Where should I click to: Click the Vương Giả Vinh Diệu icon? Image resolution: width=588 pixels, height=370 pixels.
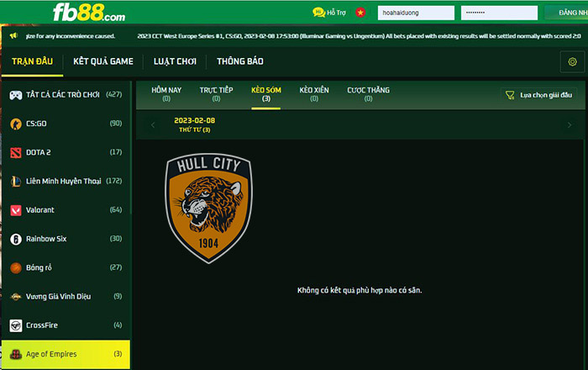click(16, 297)
